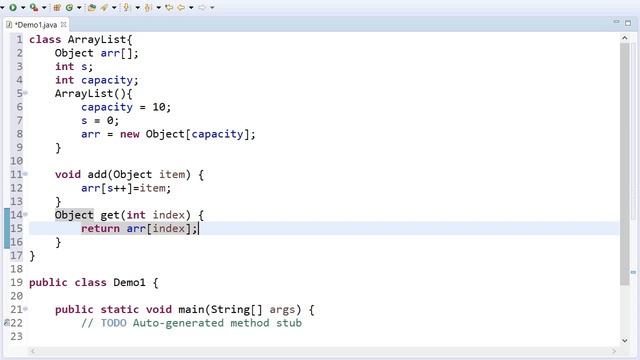This screenshot has height=360, width=640.
Task: Click the External Tools run icon
Action: pyautogui.click(x=34, y=7)
